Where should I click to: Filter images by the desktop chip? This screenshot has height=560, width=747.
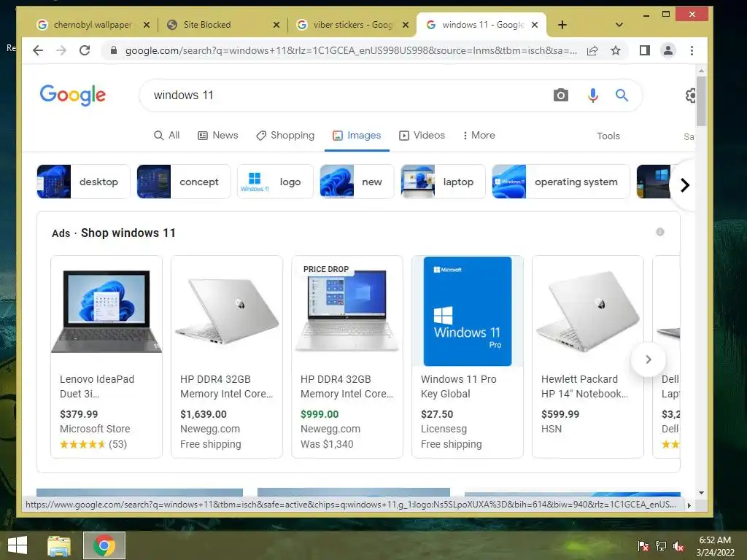[83, 182]
